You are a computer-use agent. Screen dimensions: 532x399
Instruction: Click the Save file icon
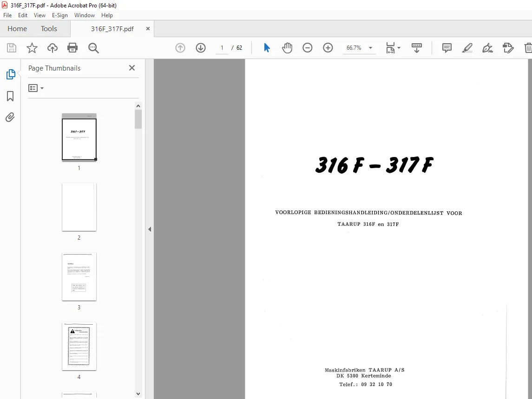(x=12, y=48)
